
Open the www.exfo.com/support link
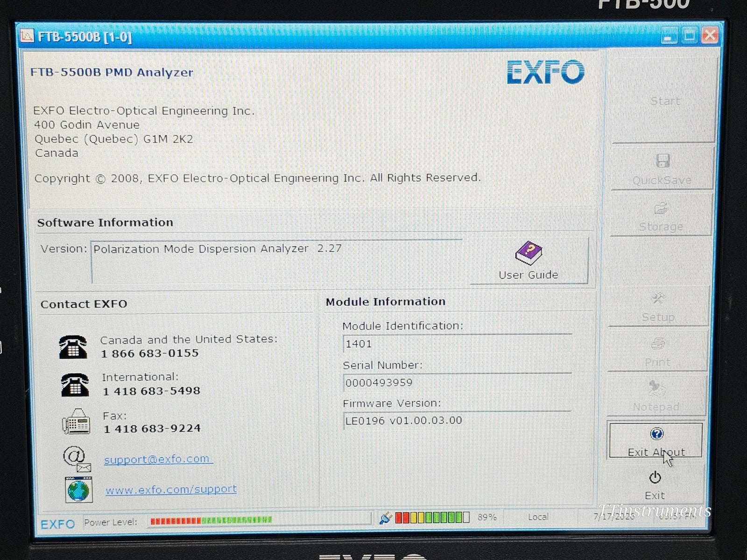171,489
